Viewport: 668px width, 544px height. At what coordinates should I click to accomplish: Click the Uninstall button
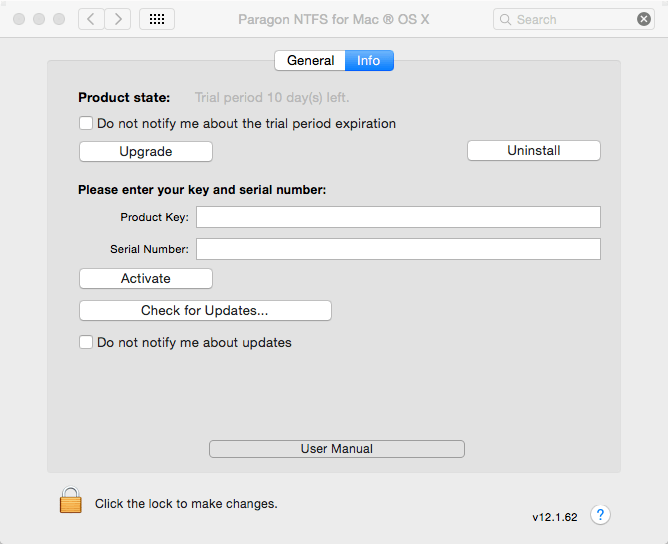pyautogui.click(x=534, y=150)
